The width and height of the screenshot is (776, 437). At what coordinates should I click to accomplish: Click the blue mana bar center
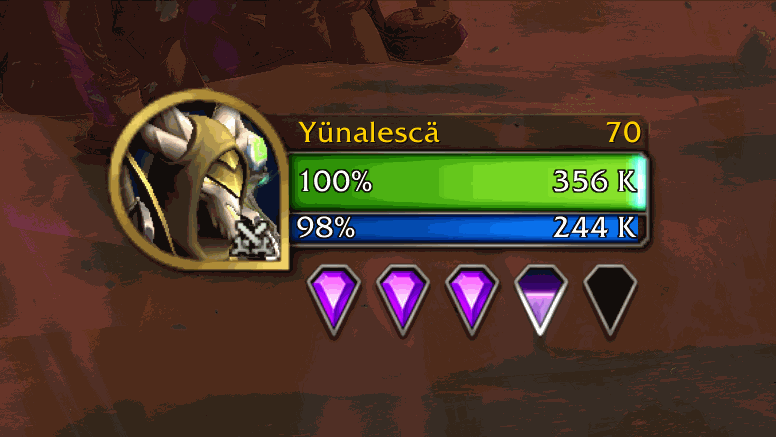[468, 228]
